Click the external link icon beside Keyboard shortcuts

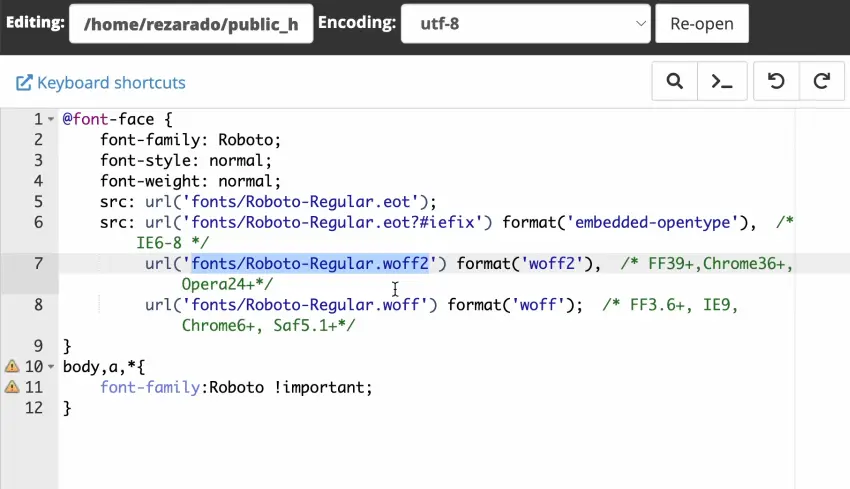point(24,83)
